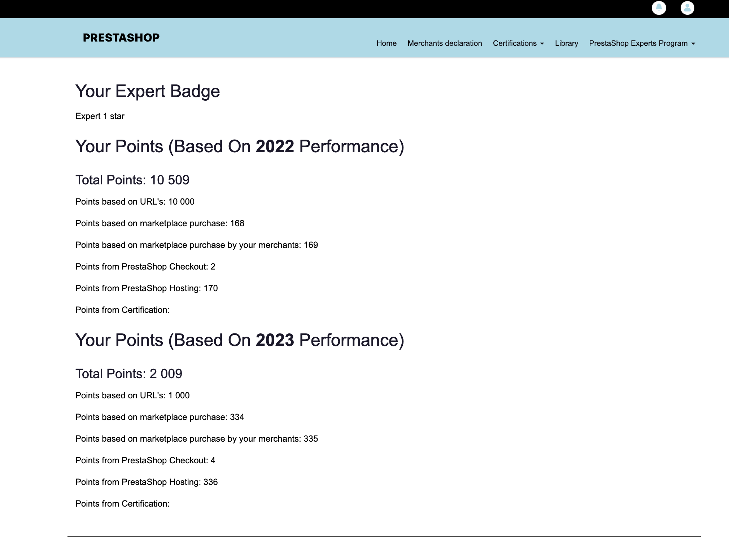Viewport: 729px width, 560px height.
Task: Open the Library page
Action: pos(567,43)
